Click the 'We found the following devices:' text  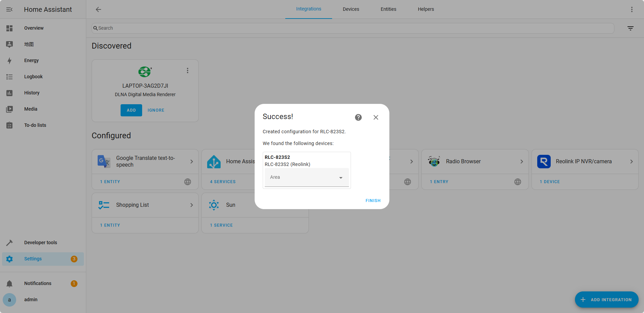click(298, 144)
